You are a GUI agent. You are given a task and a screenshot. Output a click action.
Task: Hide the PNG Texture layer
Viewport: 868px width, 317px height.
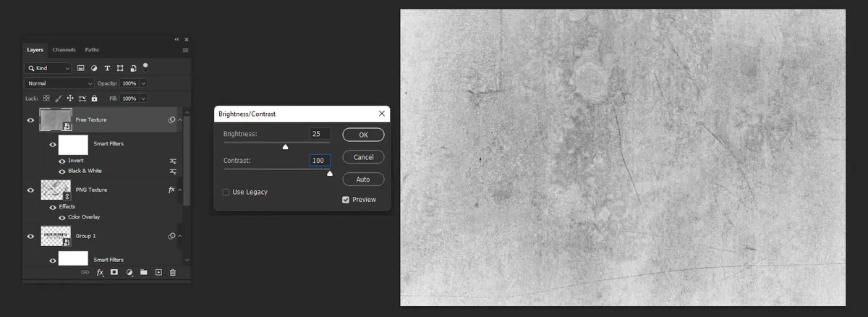(x=30, y=190)
